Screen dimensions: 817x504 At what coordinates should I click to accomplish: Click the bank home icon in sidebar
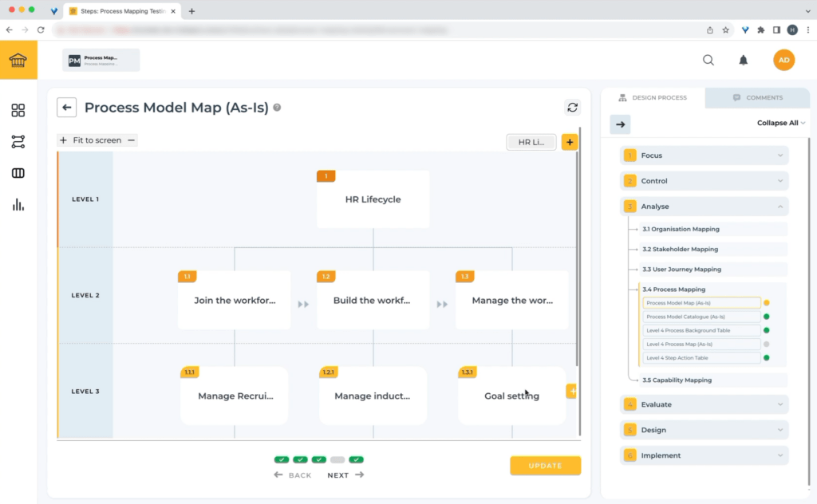pos(18,61)
